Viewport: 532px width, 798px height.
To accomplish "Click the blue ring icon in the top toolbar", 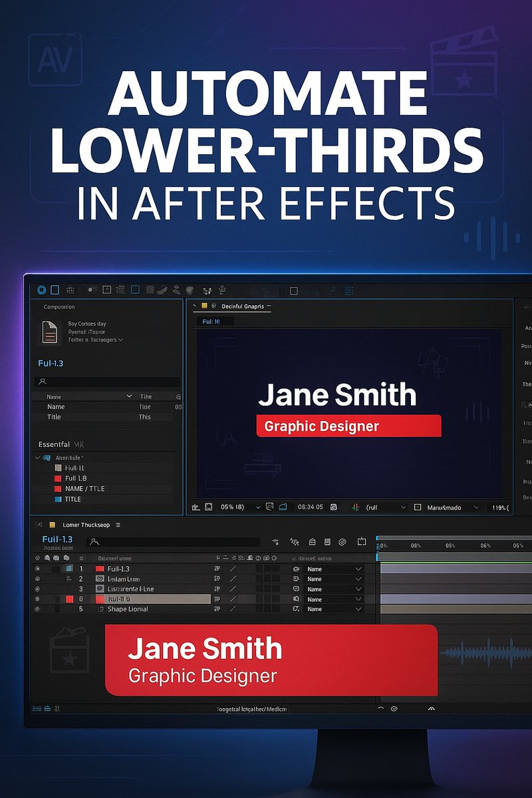I will 42,290.
